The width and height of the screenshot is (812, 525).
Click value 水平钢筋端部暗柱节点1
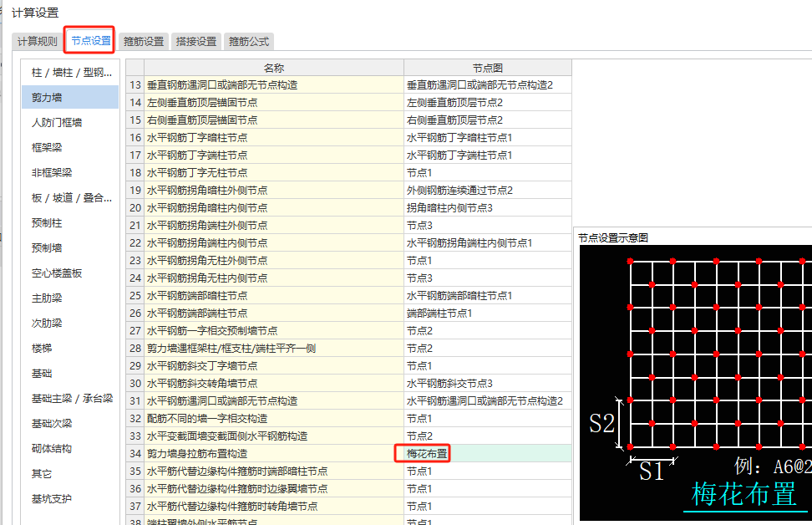[x=488, y=296]
